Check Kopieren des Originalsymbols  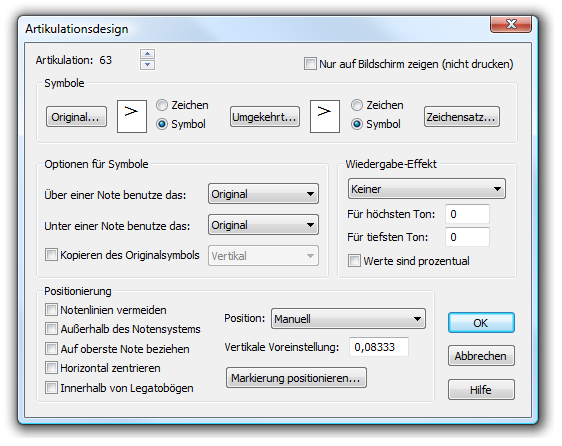click(51, 255)
